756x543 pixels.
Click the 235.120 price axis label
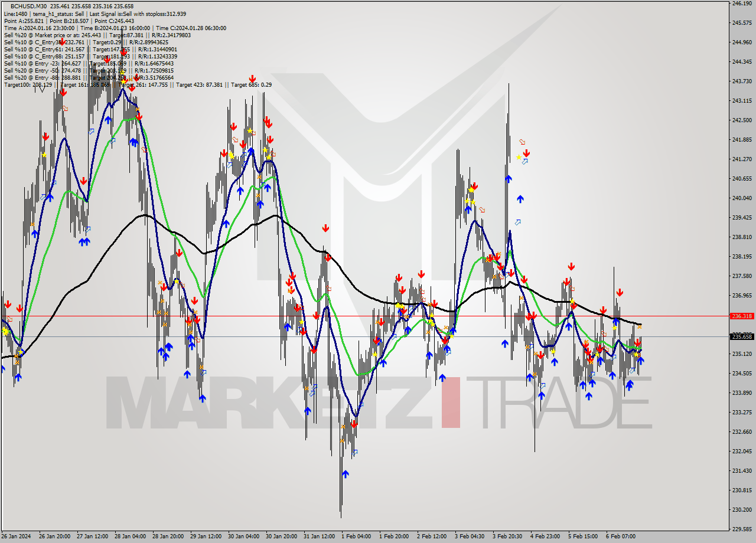click(742, 354)
